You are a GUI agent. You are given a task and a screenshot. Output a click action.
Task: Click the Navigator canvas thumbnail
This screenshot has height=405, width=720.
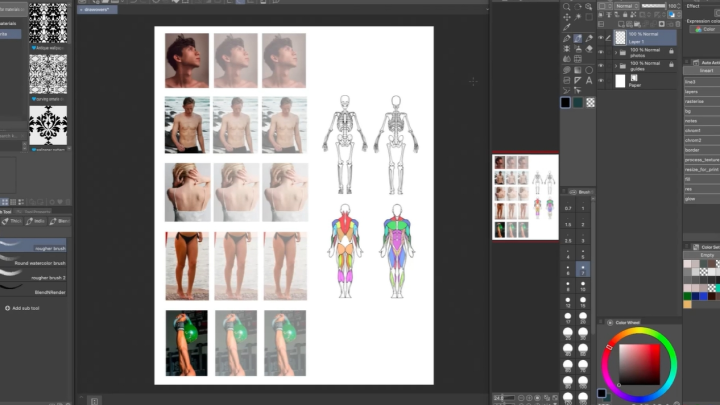tap(525, 197)
